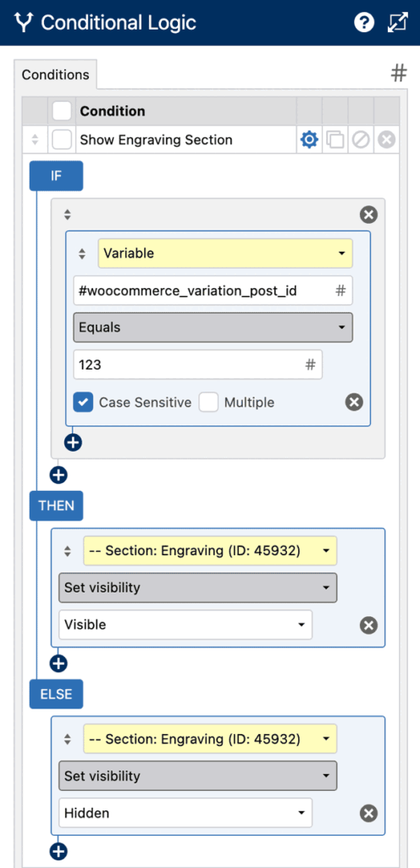The width and height of the screenshot is (420, 868).
Task: Remove the THEN Visible action
Action: [x=368, y=626]
